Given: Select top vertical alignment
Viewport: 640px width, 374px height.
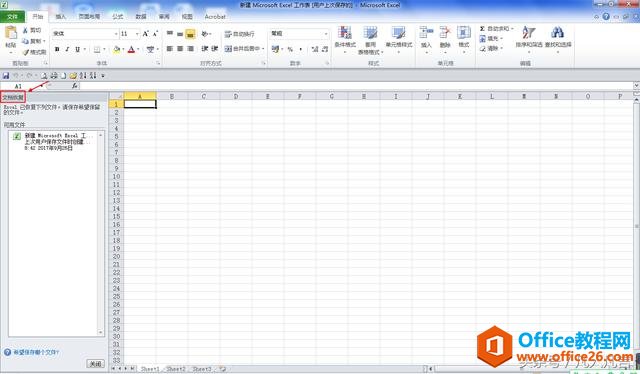Looking at the screenshot, I should pyautogui.click(x=170, y=33).
